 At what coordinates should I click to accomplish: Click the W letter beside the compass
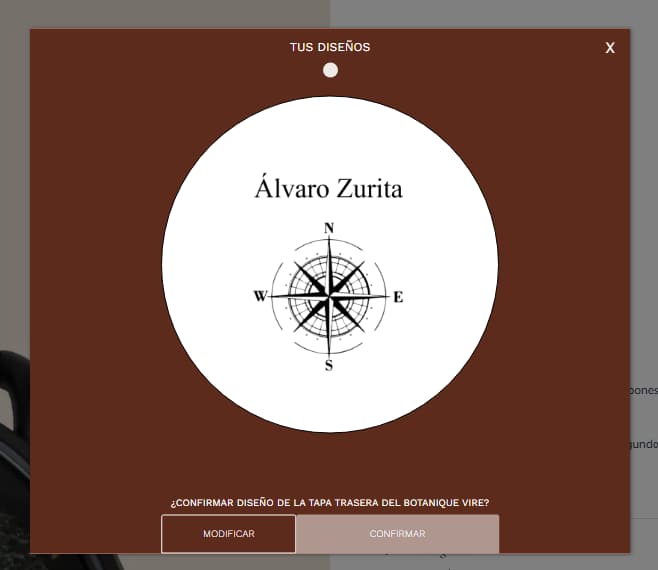pyautogui.click(x=260, y=296)
